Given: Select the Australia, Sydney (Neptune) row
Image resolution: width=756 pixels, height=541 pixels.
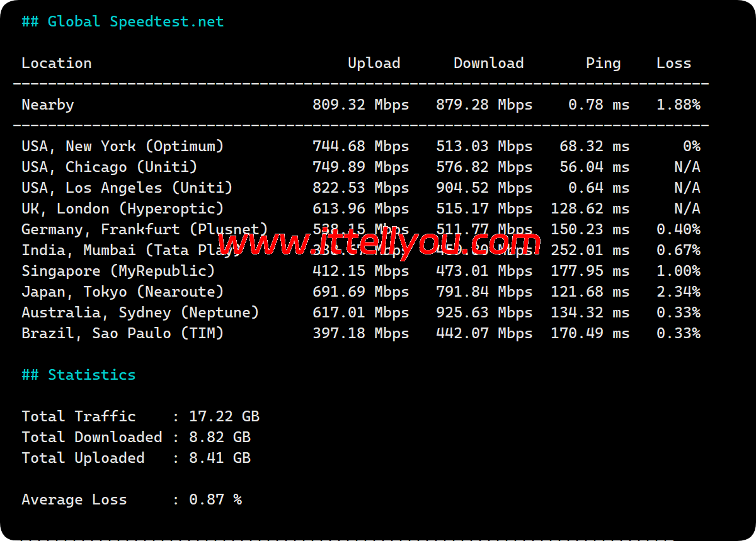Looking at the screenshot, I should [x=140, y=312].
